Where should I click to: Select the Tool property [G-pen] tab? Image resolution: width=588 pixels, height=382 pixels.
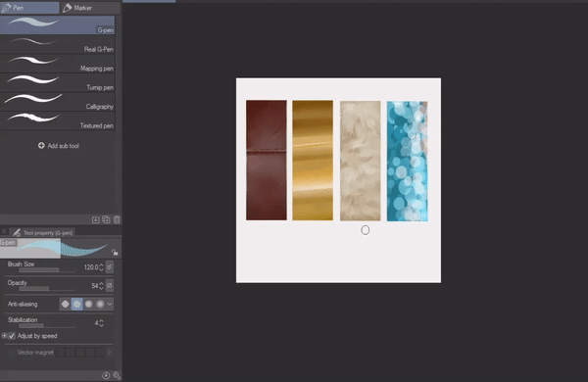42,233
